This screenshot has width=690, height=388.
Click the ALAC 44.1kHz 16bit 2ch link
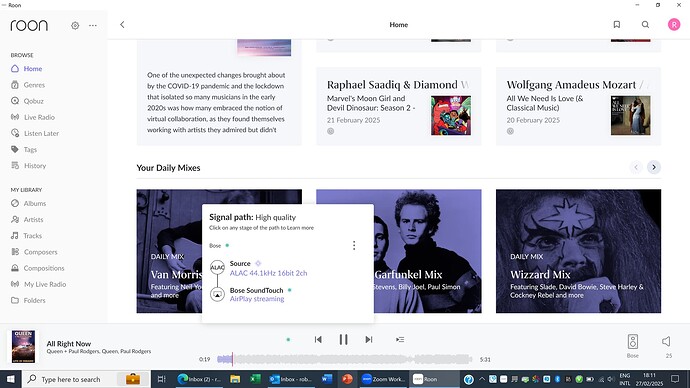tap(268, 273)
